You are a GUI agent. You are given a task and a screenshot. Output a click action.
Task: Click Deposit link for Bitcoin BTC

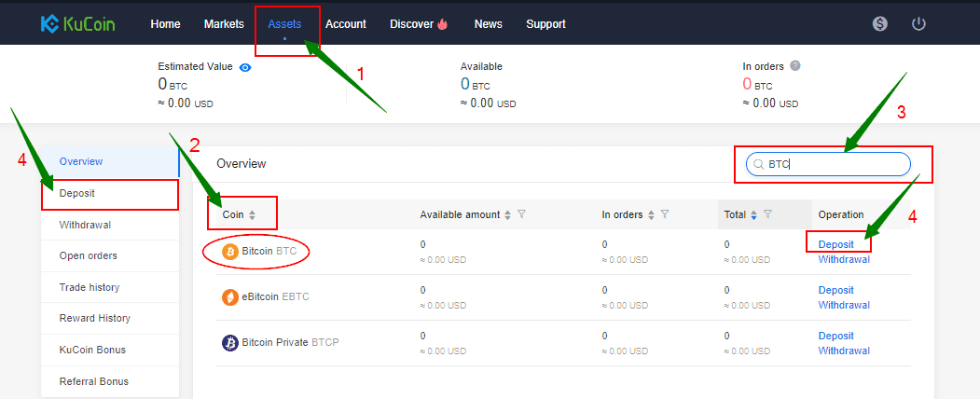pyautogui.click(x=835, y=245)
